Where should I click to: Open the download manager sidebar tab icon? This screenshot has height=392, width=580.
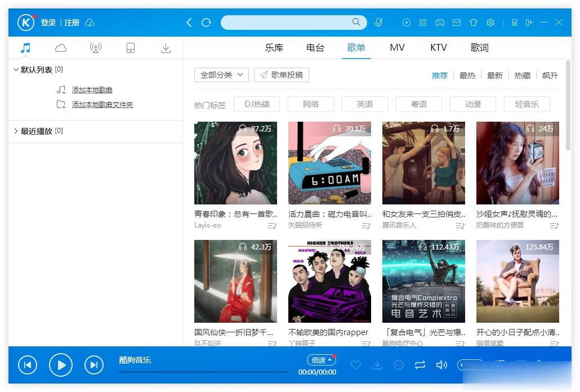point(166,48)
